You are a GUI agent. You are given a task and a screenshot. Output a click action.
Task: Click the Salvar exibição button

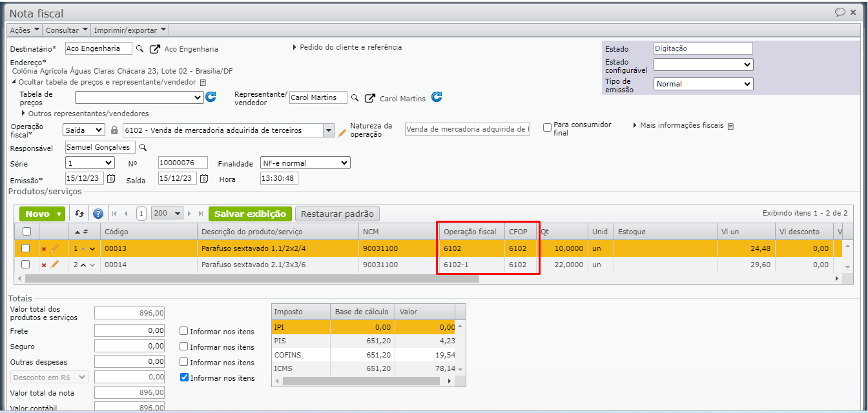tap(250, 214)
